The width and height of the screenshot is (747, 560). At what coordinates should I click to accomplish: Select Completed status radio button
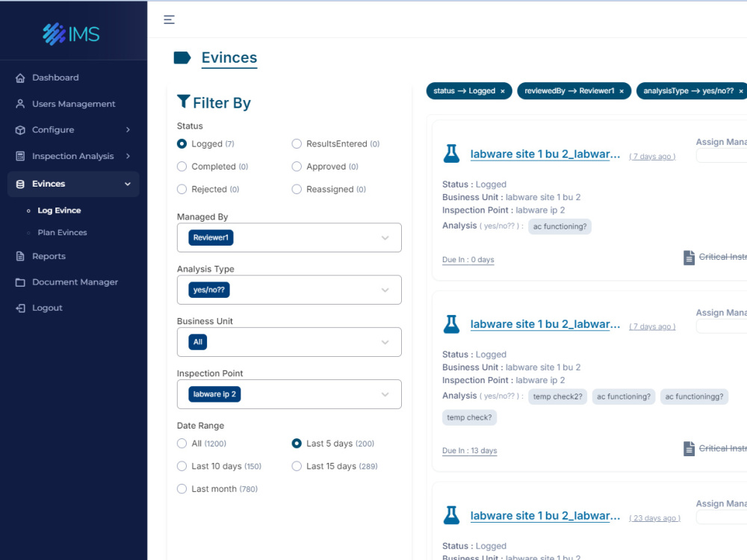[182, 167]
